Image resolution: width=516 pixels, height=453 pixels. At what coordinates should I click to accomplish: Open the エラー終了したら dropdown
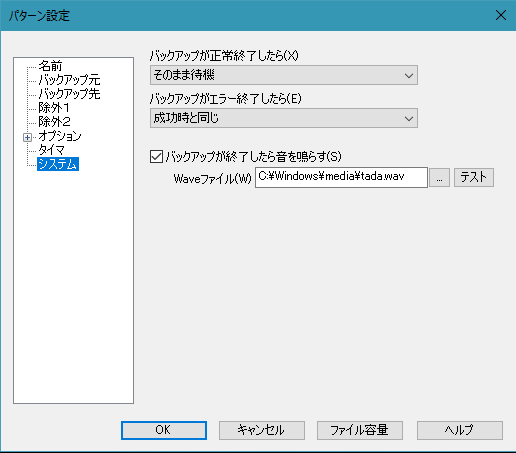[x=284, y=118]
